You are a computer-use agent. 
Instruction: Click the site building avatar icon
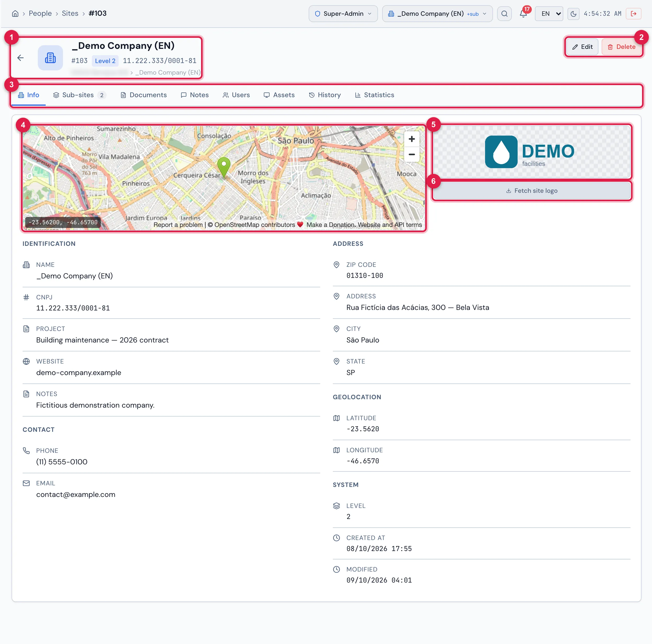click(50, 58)
